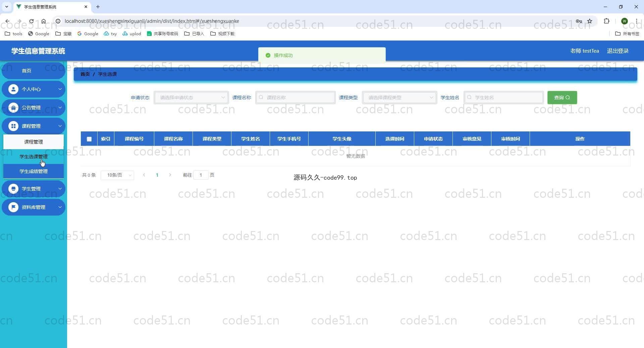Expand the 学生管理 menu chevron
Screen dimensions: 644x348
click(60, 189)
